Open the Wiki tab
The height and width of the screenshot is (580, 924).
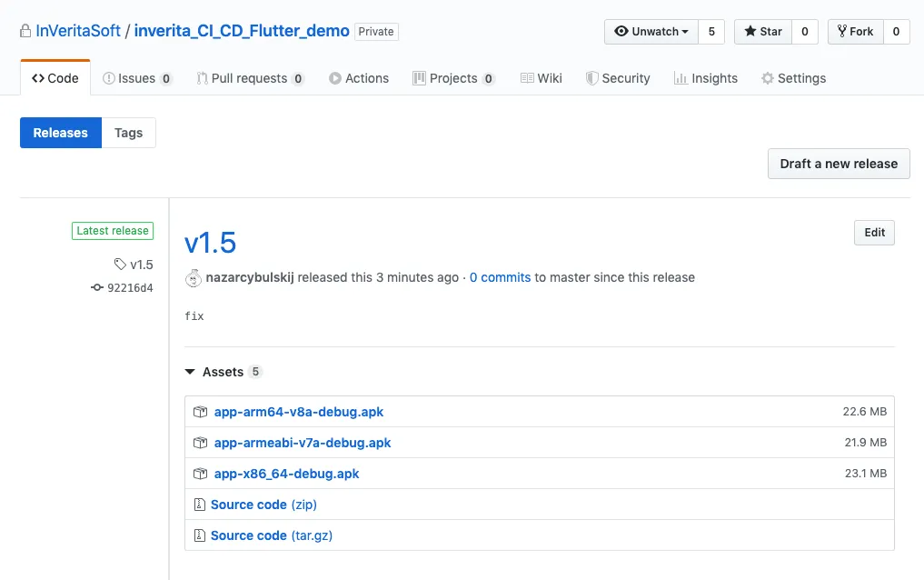pyautogui.click(x=541, y=78)
